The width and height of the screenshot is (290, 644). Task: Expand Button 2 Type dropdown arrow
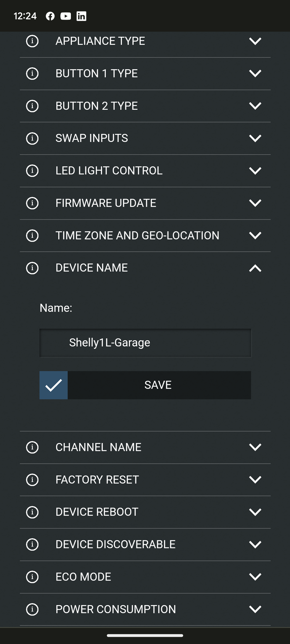[x=255, y=106]
